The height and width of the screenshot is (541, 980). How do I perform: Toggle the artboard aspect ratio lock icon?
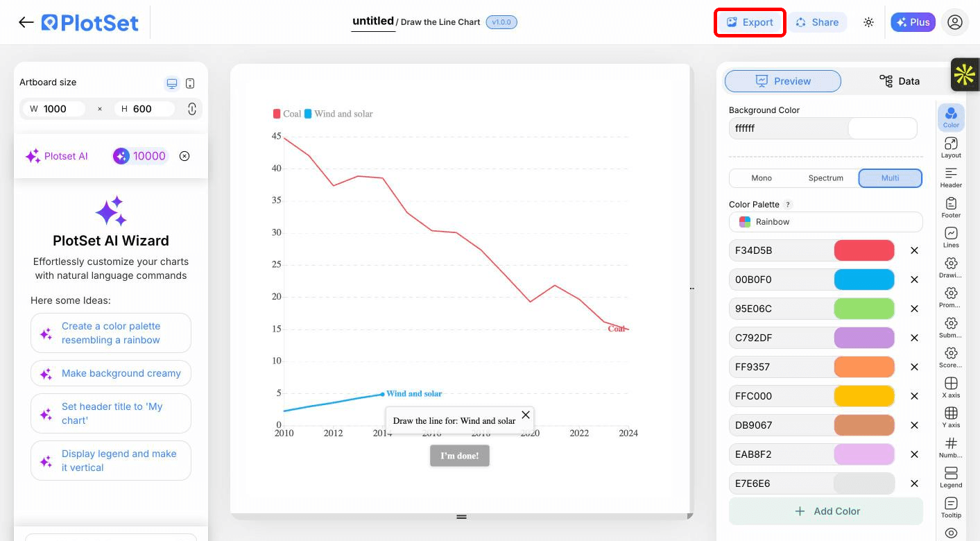point(192,109)
